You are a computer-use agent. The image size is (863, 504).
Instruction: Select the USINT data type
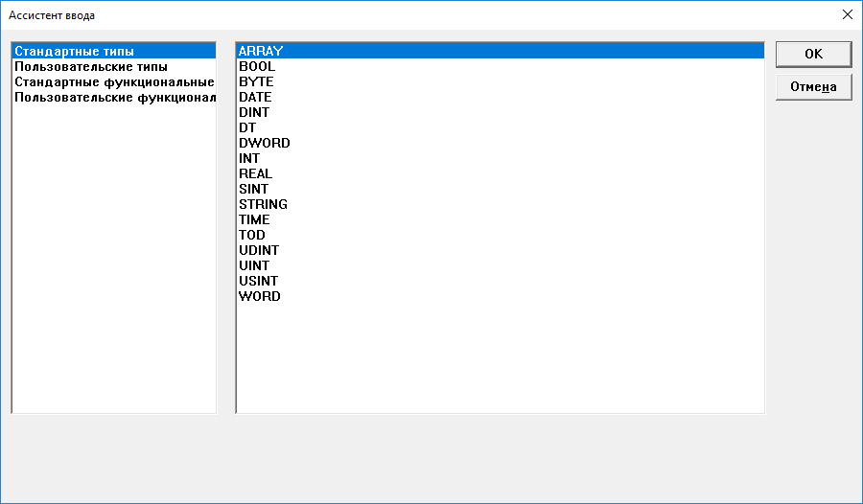[x=258, y=281]
